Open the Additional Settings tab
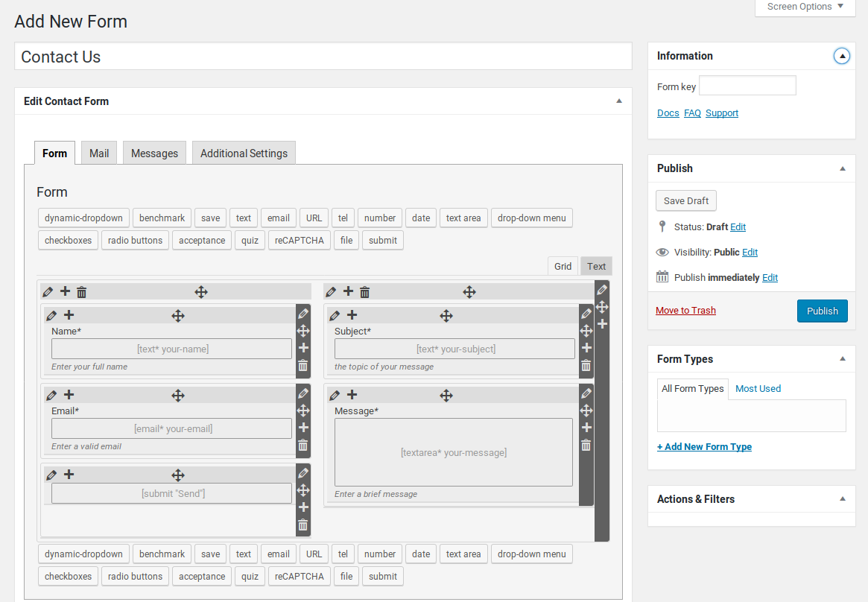This screenshot has height=602, width=868. click(244, 153)
